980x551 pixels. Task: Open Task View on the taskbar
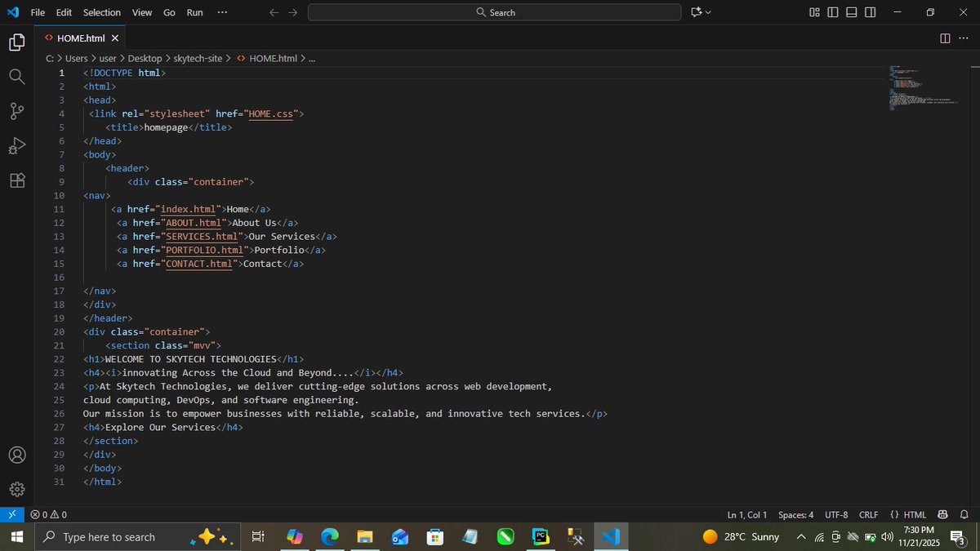coord(257,537)
